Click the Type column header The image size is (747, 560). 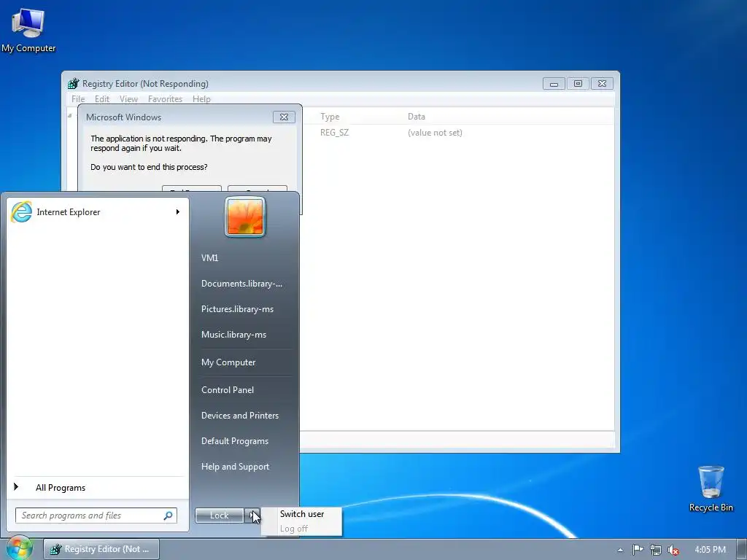pos(330,116)
